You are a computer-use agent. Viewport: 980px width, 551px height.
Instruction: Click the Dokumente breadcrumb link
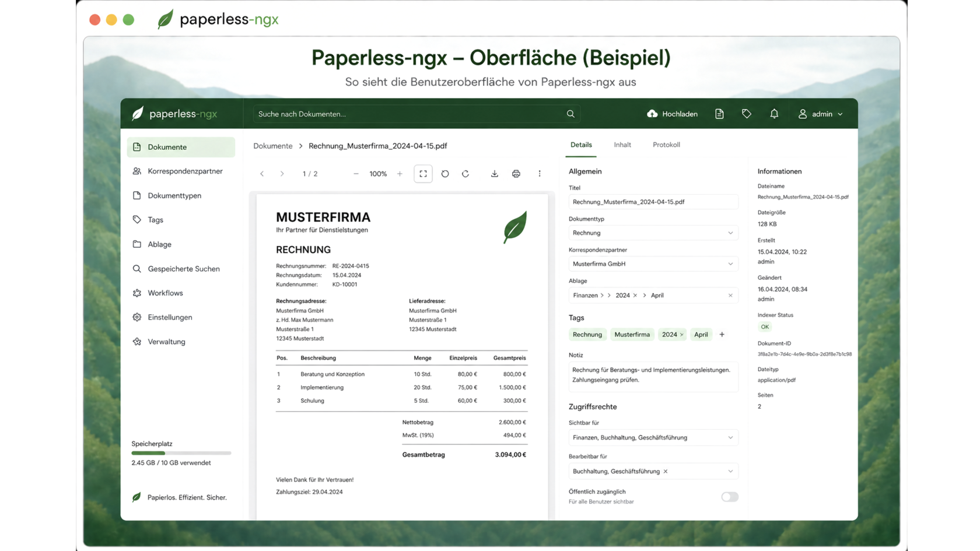pos(273,146)
